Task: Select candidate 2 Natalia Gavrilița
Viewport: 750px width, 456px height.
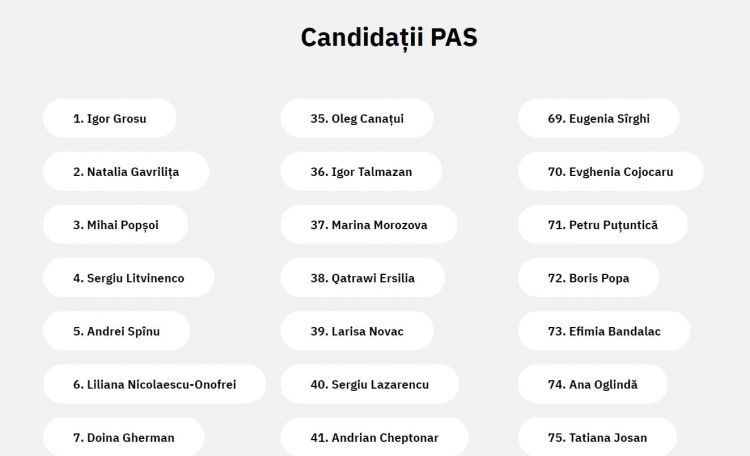Action: click(126, 171)
